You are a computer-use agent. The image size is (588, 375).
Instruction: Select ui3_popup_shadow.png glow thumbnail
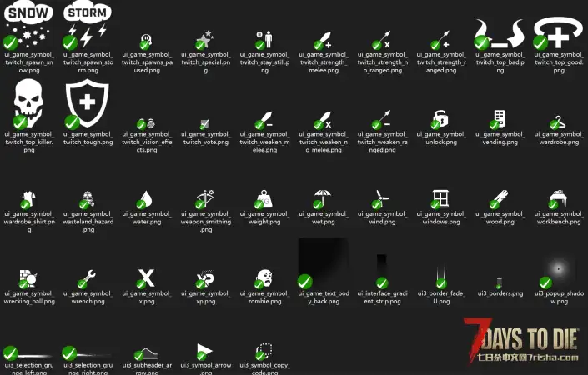tap(557, 272)
